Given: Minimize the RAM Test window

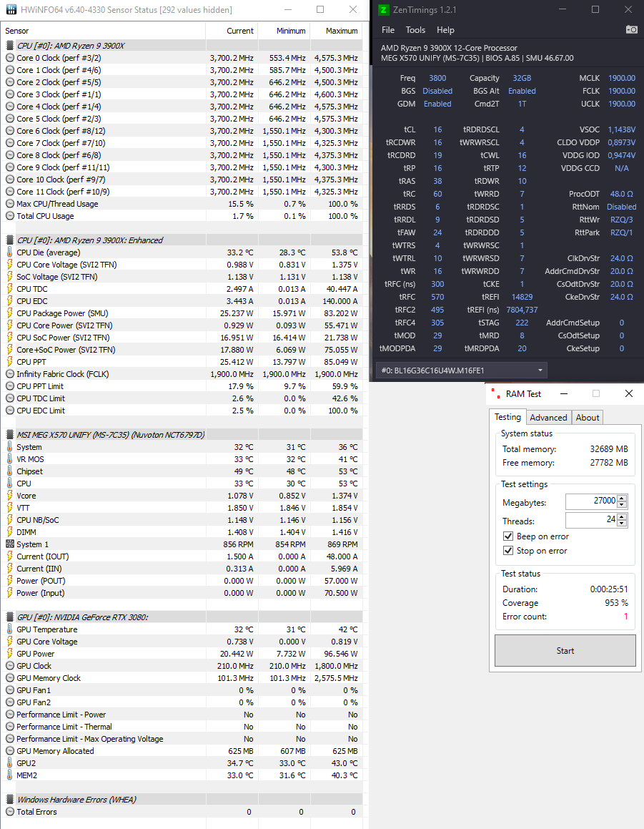Looking at the screenshot, I should pyautogui.click(x=564, y=394).
